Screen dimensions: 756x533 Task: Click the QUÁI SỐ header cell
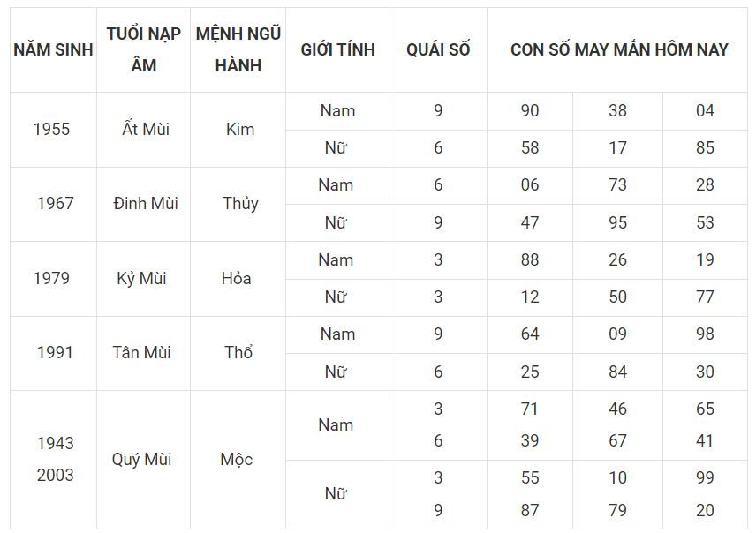point(438,49)
